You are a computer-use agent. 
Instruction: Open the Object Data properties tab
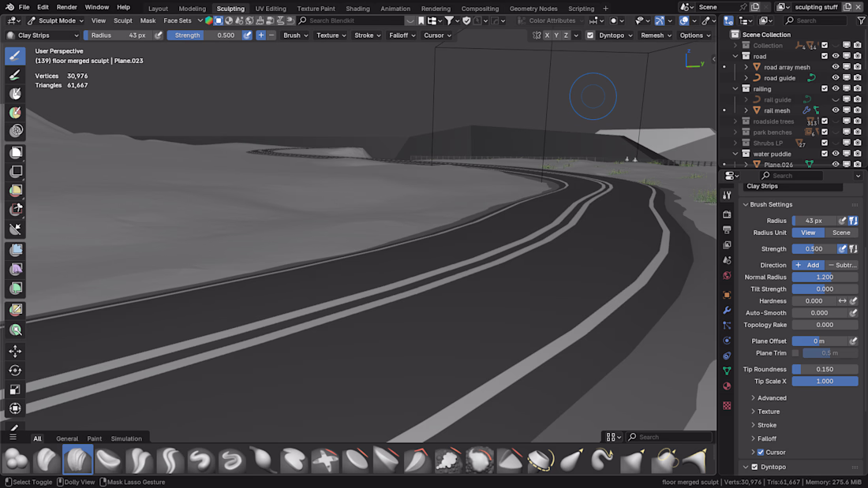[x=727, y=371]
